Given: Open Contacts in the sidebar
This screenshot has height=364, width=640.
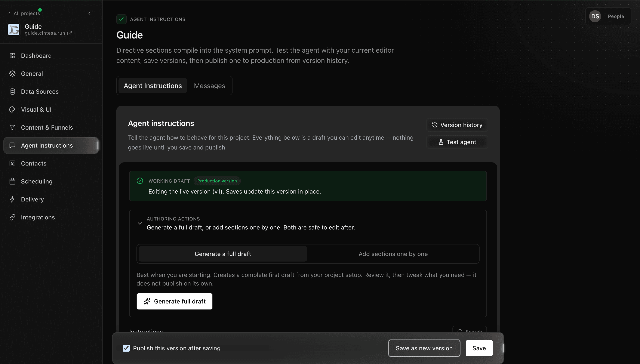Looking at the screenshot, I should coord(51,163).
